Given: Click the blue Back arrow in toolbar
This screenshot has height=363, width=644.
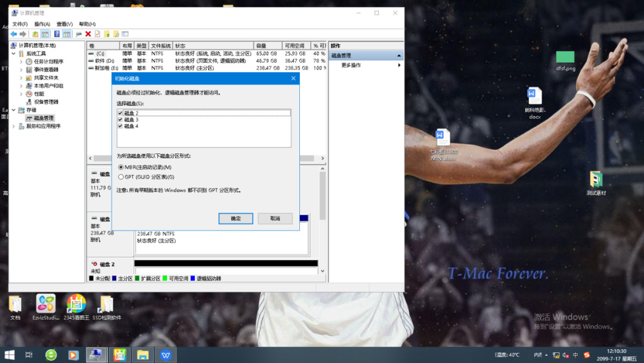Looking at the screenshot, I should (x=13, y=34).
